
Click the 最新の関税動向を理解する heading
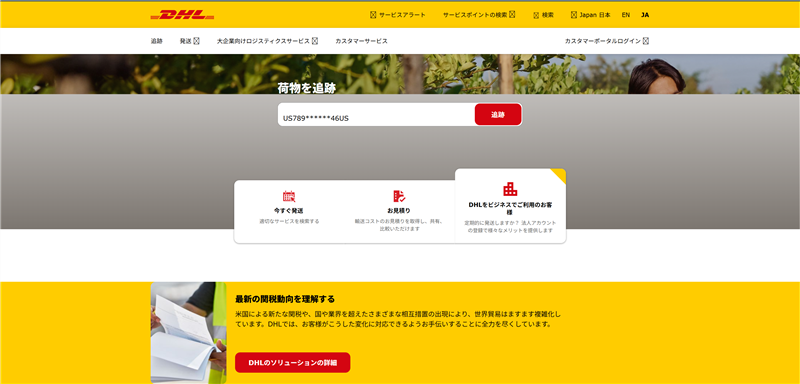[285, 299]
